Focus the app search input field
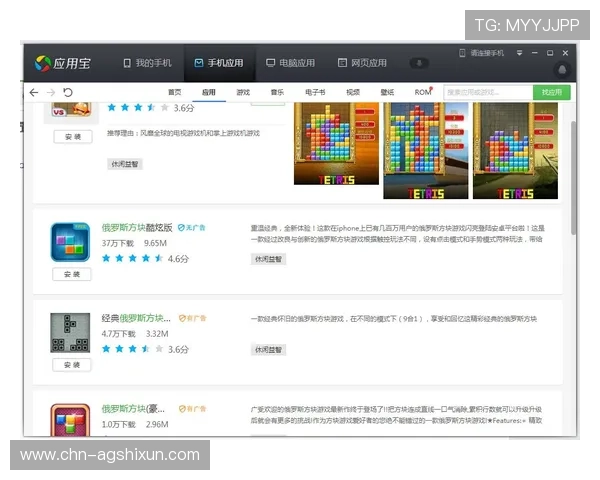600x480 pixels. (x=488, y=92)
